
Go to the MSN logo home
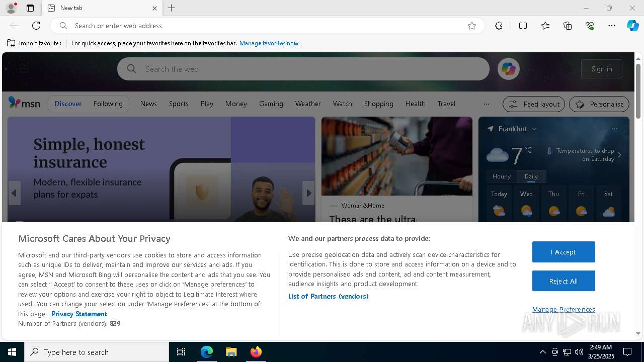24,104
